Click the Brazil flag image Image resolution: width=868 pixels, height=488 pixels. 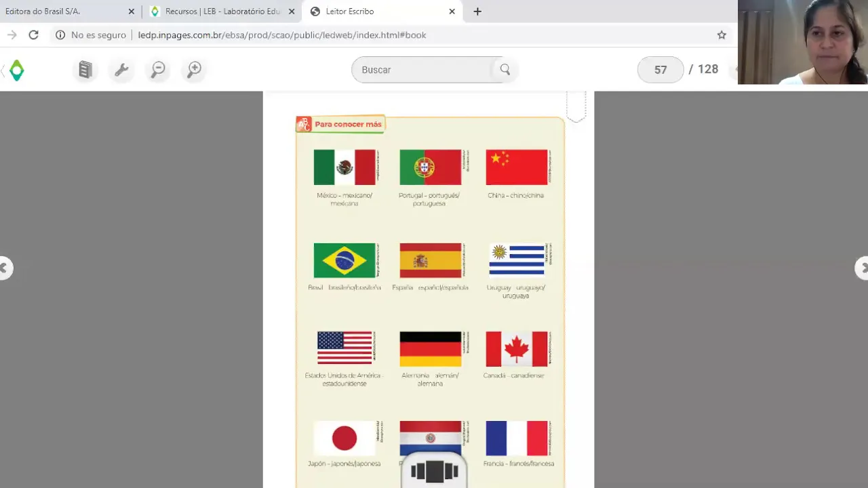click(344, 260)
